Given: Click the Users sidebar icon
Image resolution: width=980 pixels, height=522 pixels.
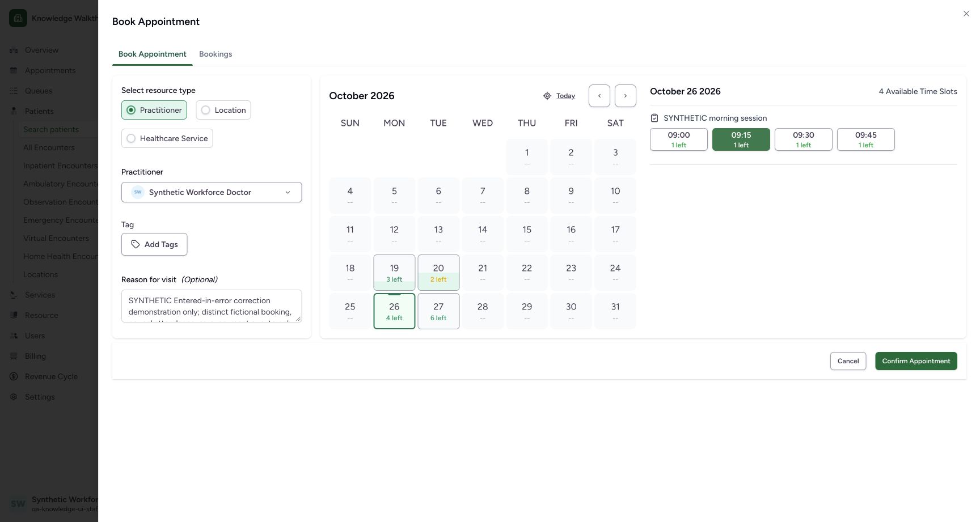Looking at the screenshot, I should pyautogui.click(x=14, y=336).
